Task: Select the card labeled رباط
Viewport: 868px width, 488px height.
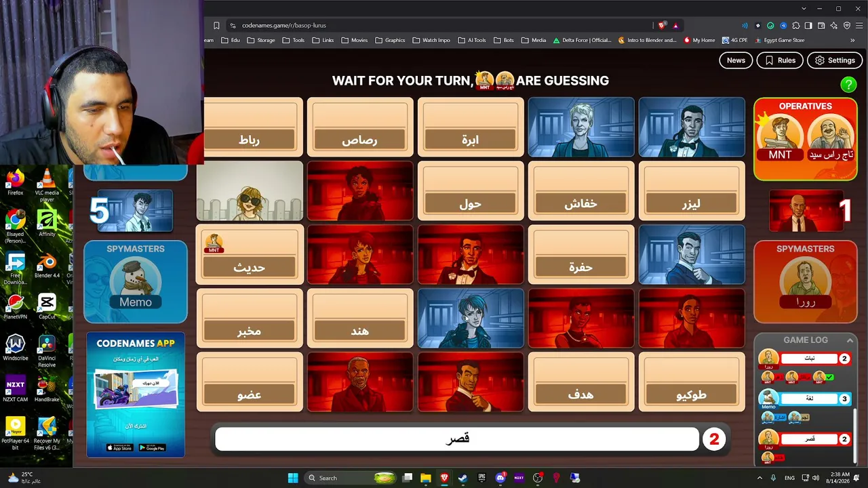Action: (250, 127)
